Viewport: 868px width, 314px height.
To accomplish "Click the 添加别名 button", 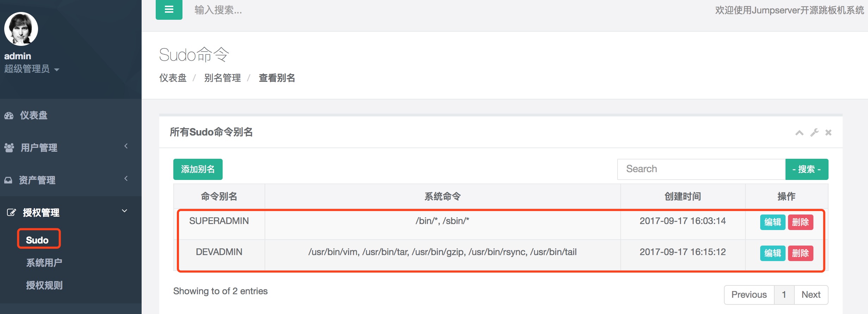I will click(198, 169).
